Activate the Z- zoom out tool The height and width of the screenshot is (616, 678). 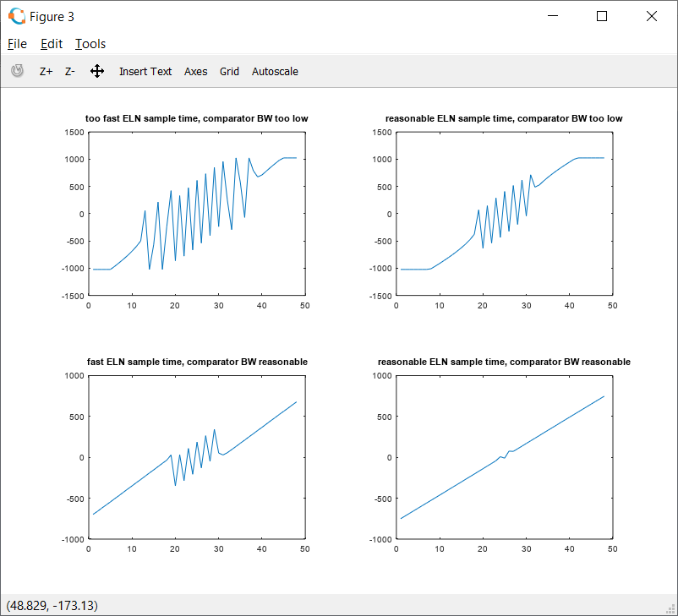[x=70, y=72]
